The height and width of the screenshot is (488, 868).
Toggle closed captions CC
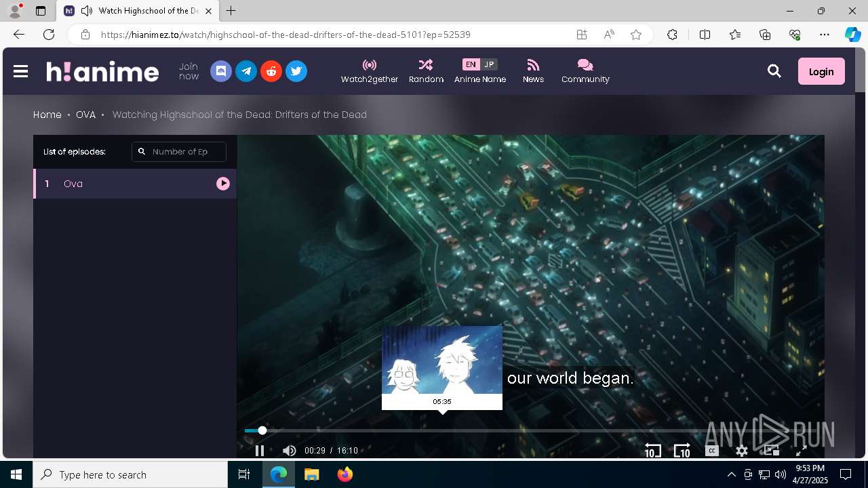tap(712, 451)
